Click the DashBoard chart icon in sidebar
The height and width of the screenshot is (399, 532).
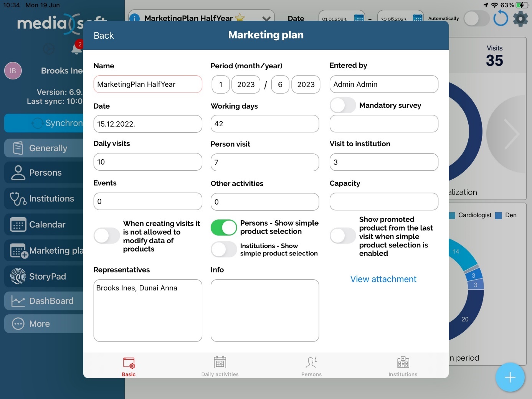tap(18, 301)
